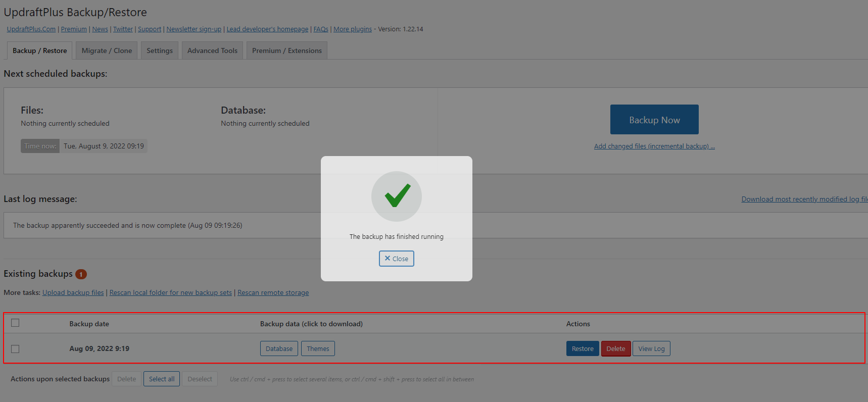868x402 pixels.
Task: Open the Premium header link
Action: tap(74, 29)
